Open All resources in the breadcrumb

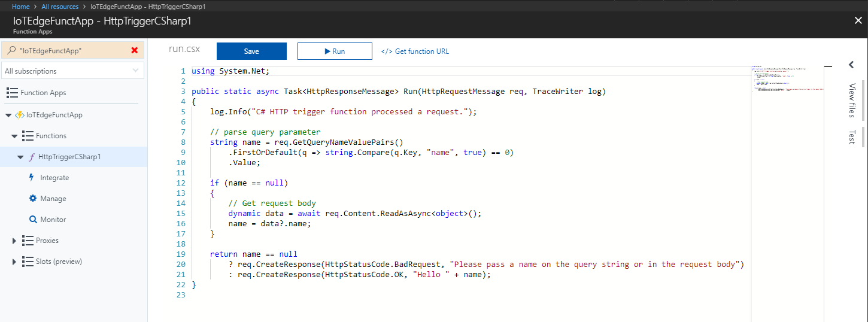pos(60,7)
